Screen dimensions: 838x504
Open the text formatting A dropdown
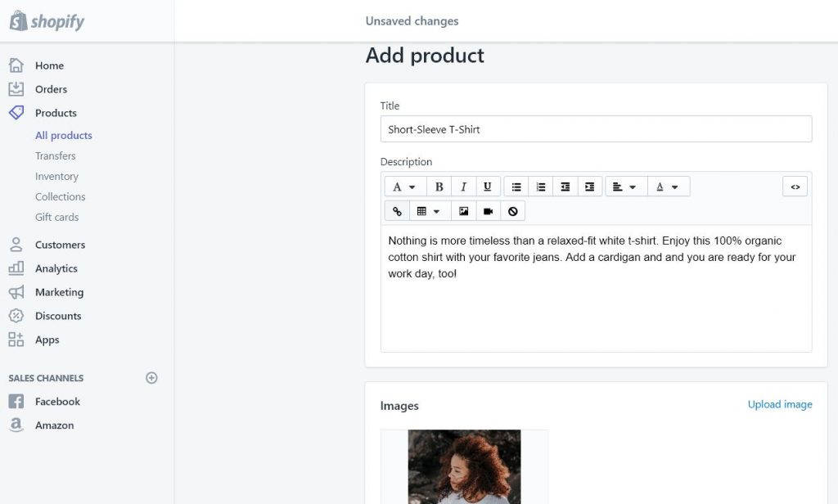404,187
